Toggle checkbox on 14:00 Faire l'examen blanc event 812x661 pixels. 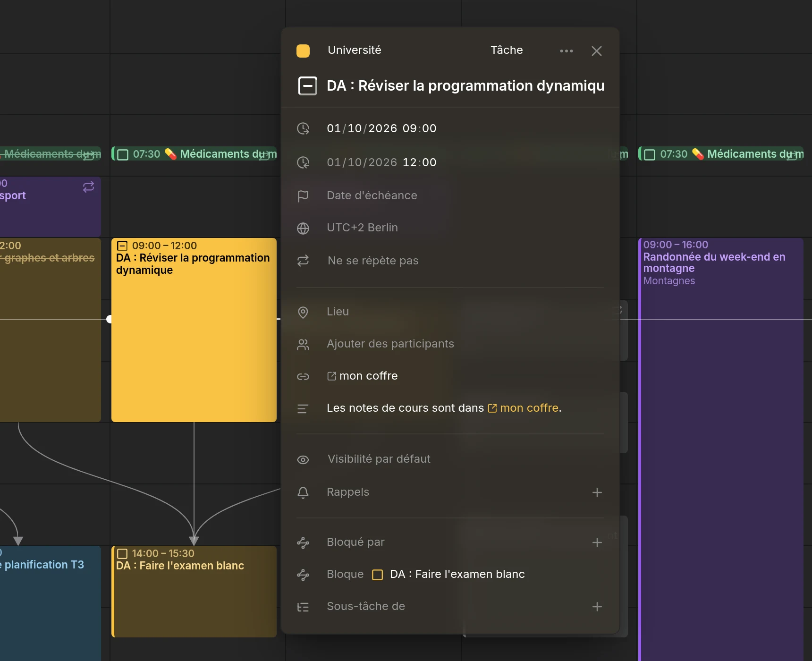(x=122, y=553)
